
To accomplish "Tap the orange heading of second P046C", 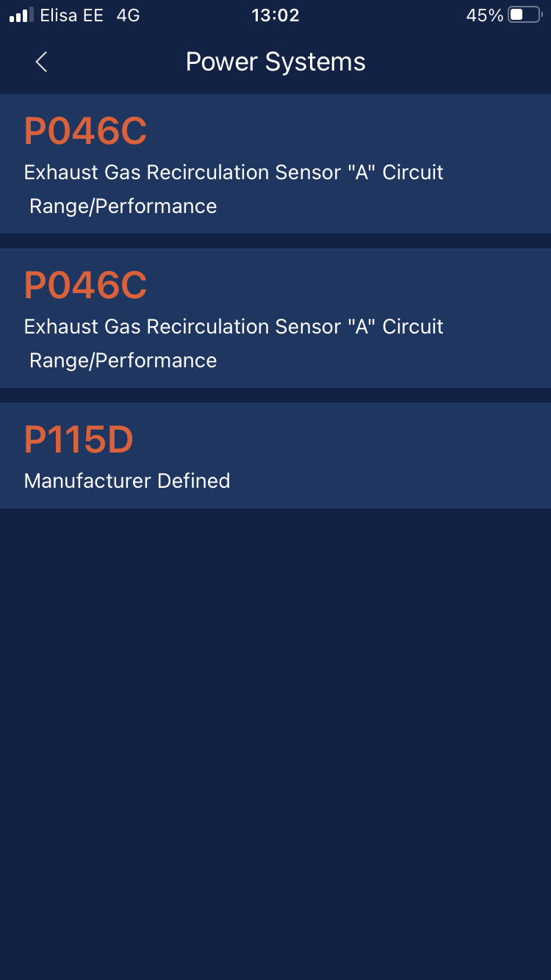I will (x=85, y=286).
